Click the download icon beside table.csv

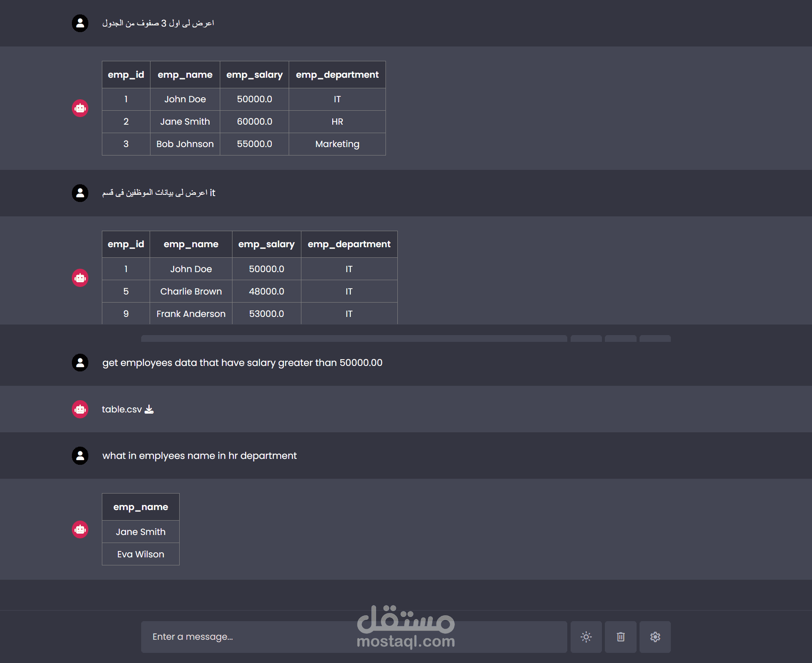[x=149, y=409]
